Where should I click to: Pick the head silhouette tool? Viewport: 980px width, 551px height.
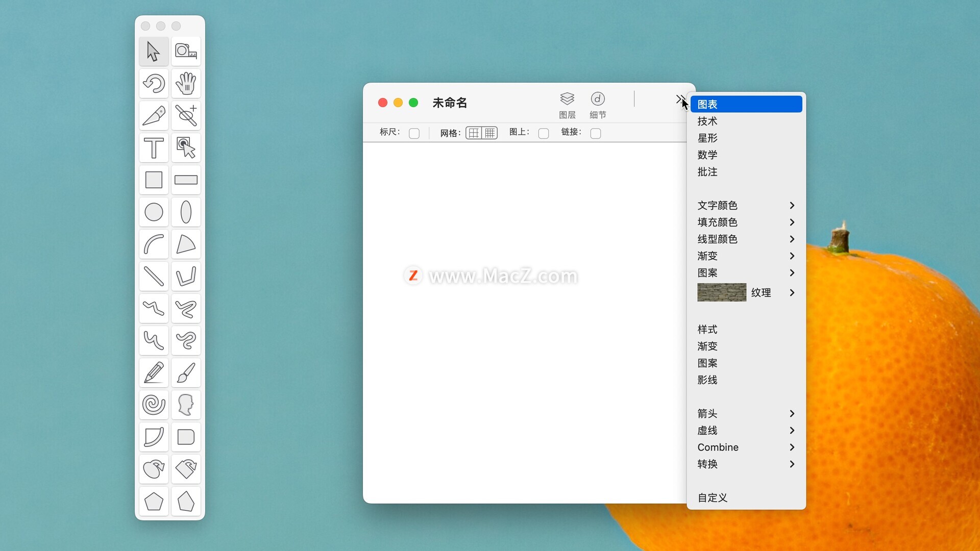(x=186, y=405)
